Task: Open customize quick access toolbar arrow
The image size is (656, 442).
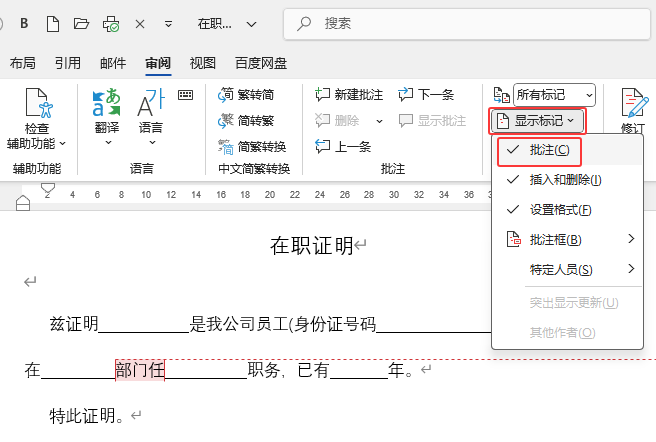Action: (168, 24)
